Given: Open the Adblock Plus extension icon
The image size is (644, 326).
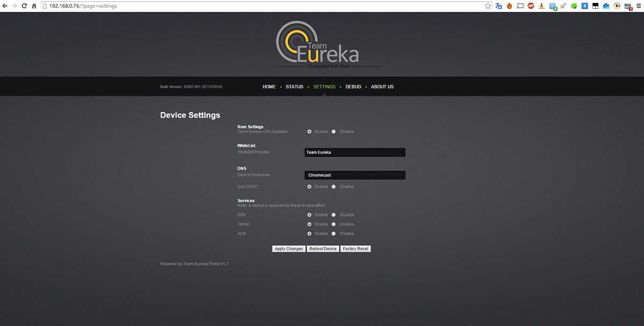Looking at the screenshot, I should point(531,6).
